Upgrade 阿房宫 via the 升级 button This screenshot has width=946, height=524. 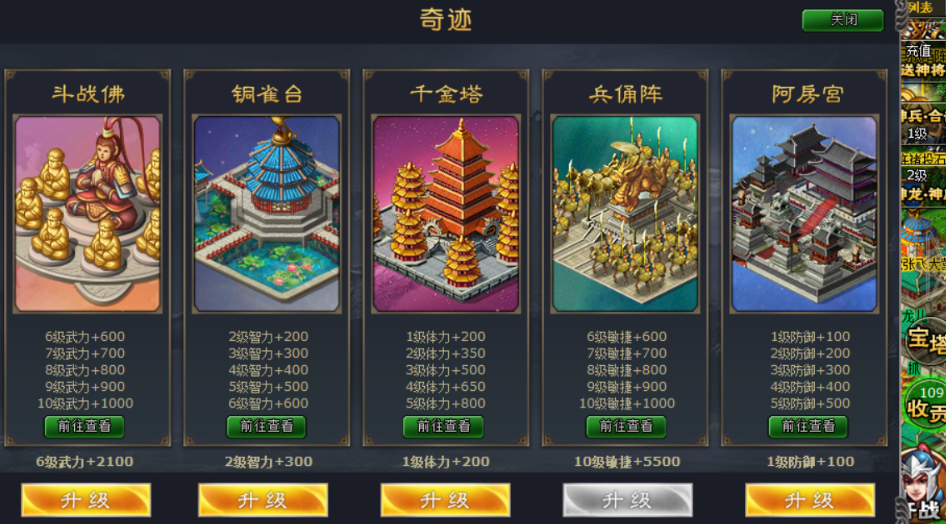point(810,500)
